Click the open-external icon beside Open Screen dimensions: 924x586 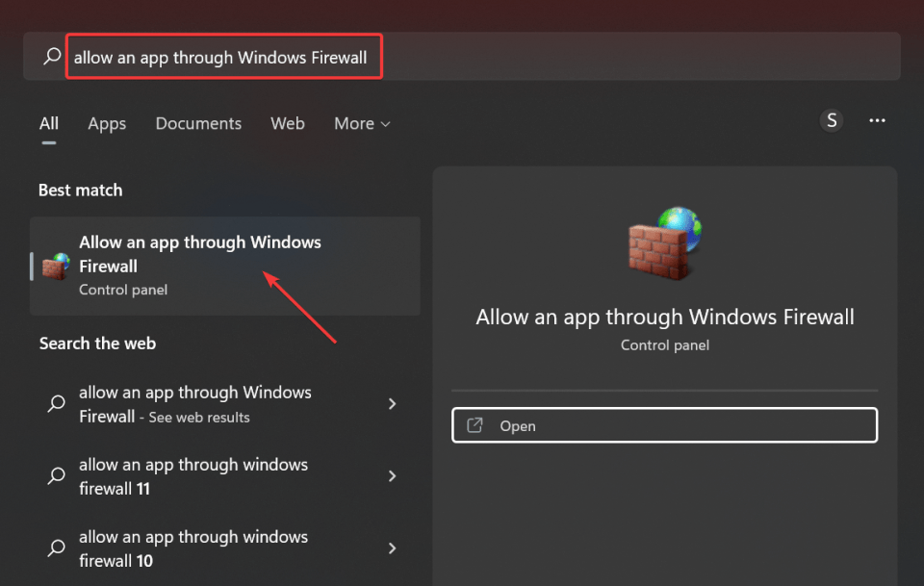coord(475,425)
